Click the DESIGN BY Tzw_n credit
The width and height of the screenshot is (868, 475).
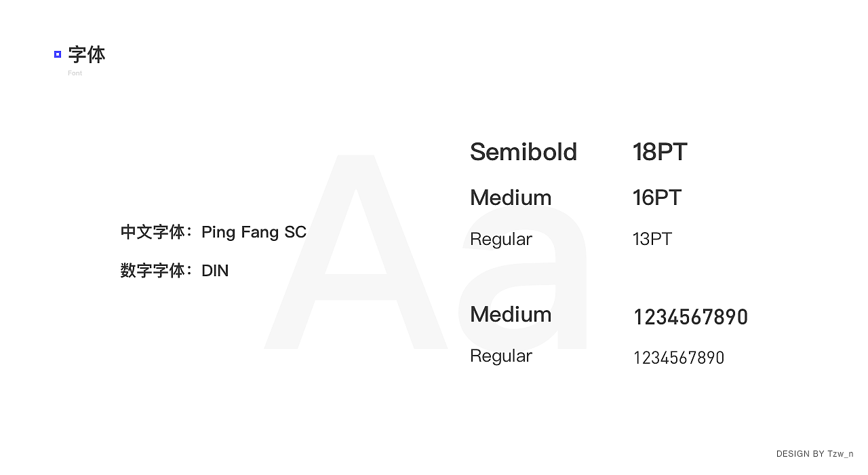coord(814,453)
